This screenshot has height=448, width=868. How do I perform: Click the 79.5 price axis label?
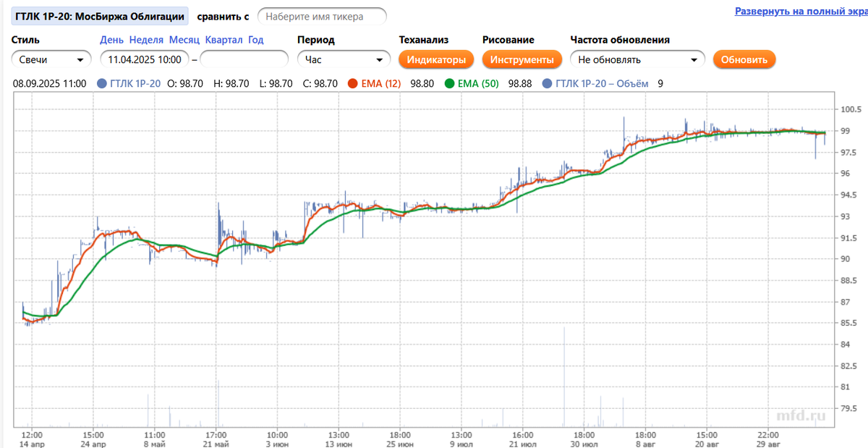point(849,408)
